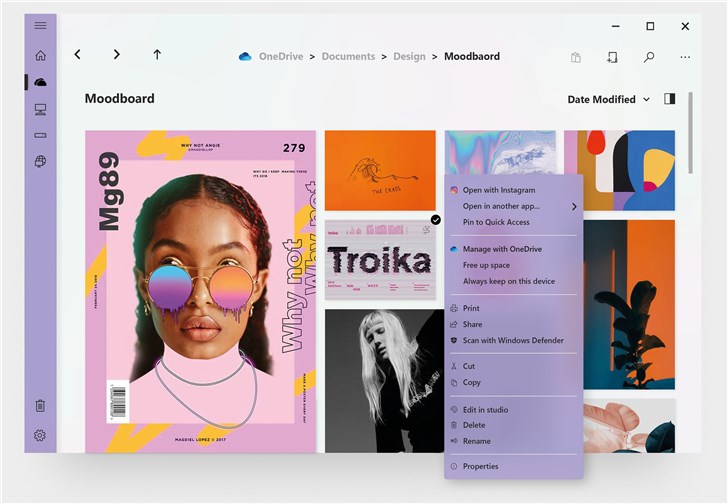Open Settings gear in sidebar
Viewport: 728px width, 504px height.
click(40, 435)
